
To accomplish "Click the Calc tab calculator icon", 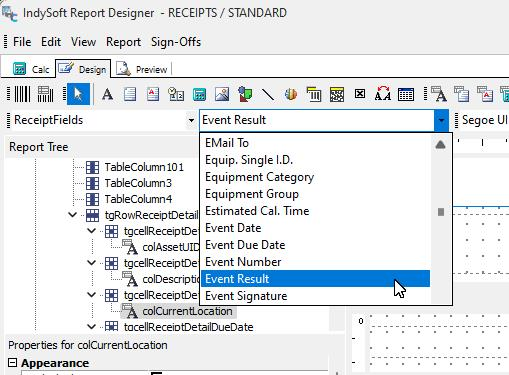I will point(19,69).
